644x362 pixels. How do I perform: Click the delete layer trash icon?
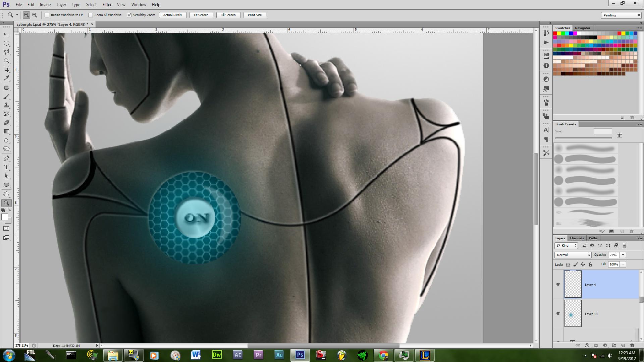[x=632, y=345]
